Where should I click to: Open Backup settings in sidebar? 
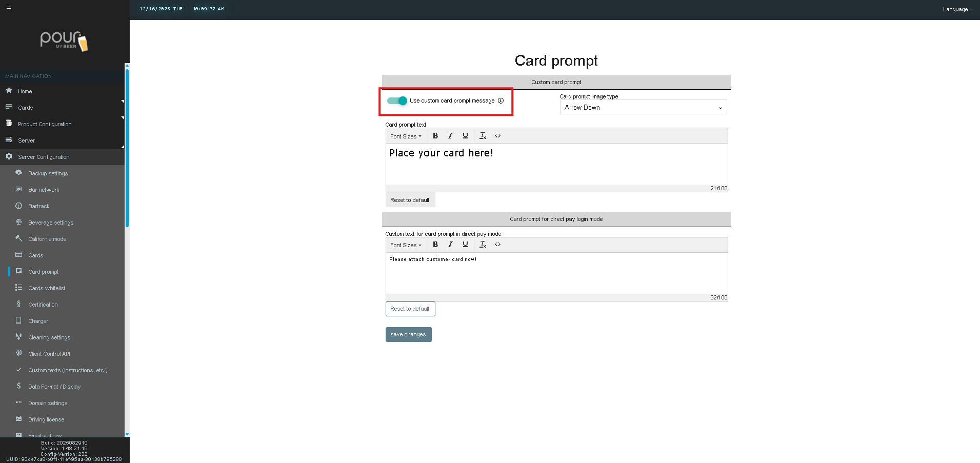point(48,173)
